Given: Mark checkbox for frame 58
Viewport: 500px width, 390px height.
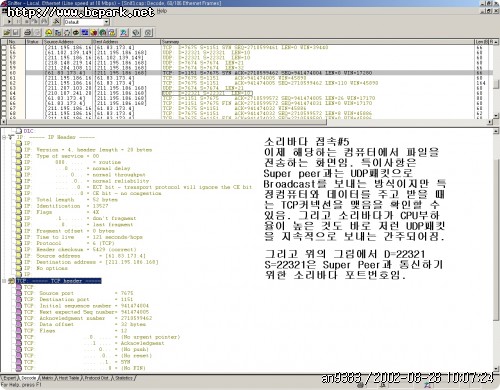Looking at the screenshot, I should click(x=4, y=62).
